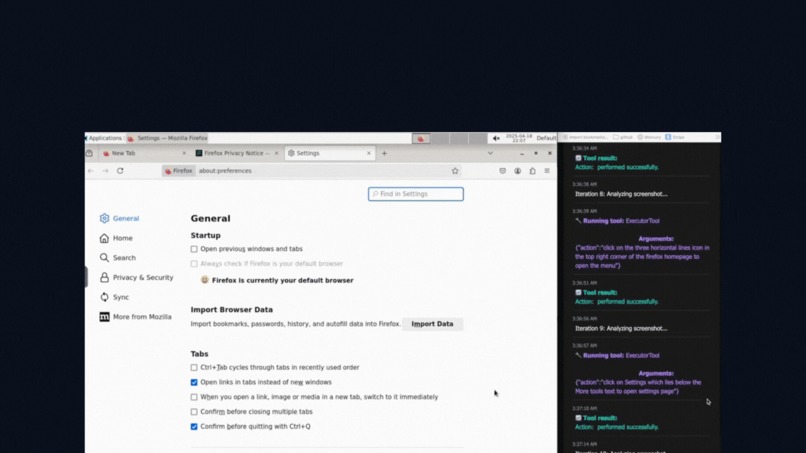The width and height of the screenshot is (806, 453).
Task: Open the Stripe bookmark in right window
Action: click(x=675, y=137)
